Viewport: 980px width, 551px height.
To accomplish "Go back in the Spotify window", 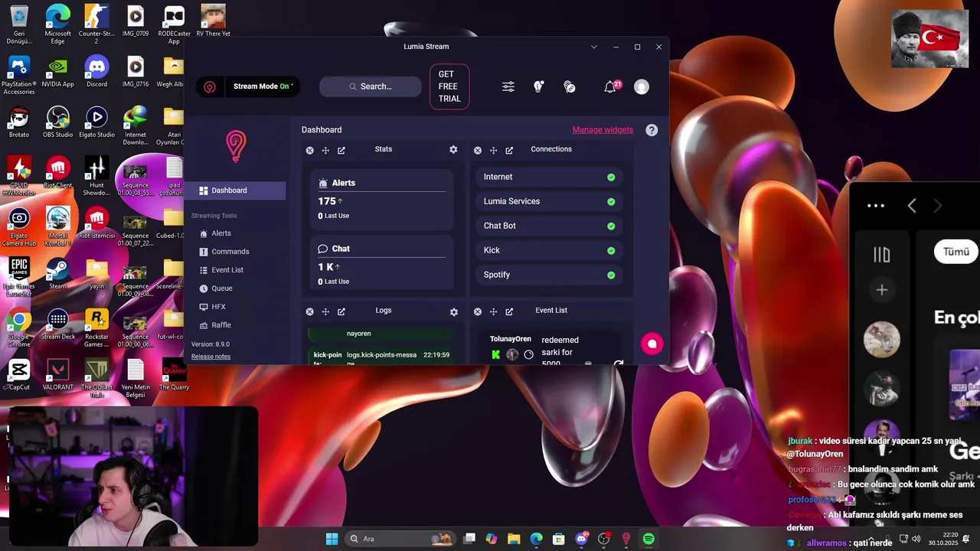I will click(912, 205).
